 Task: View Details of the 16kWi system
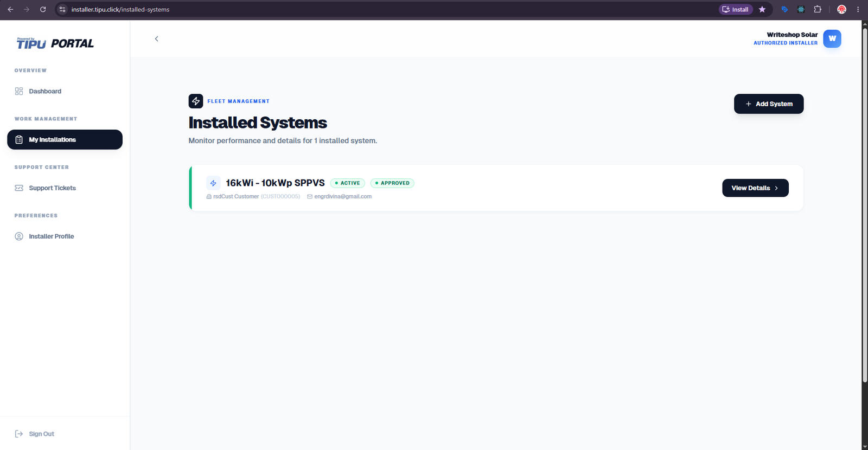(755, 188)
